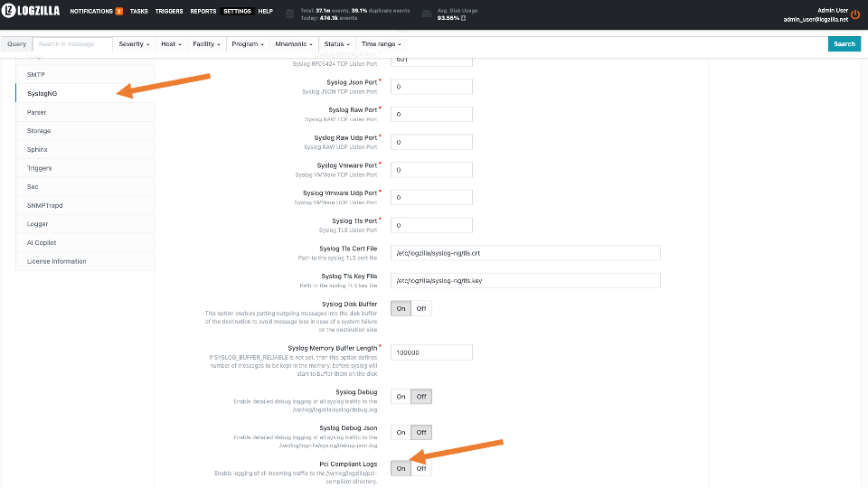Set Syslog Debug to Off
Screen dimensions: 868x488
click(x=421, y=397)
